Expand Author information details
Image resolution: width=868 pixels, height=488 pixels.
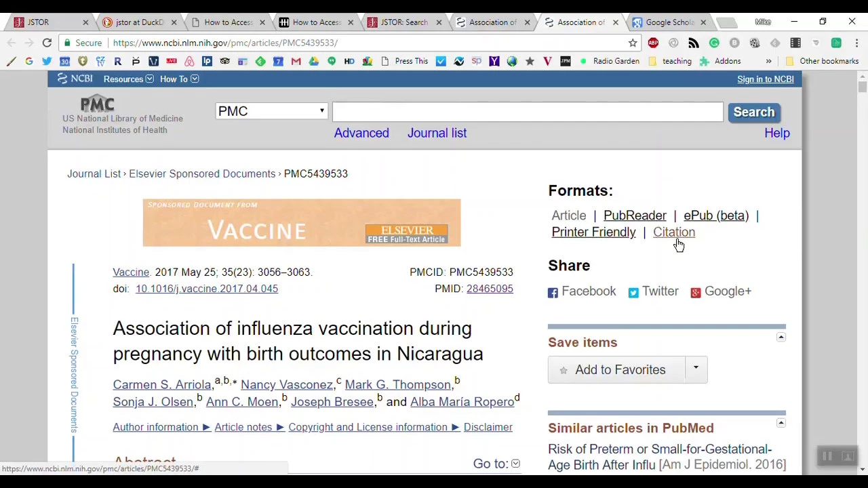click(x=161, y=427)
